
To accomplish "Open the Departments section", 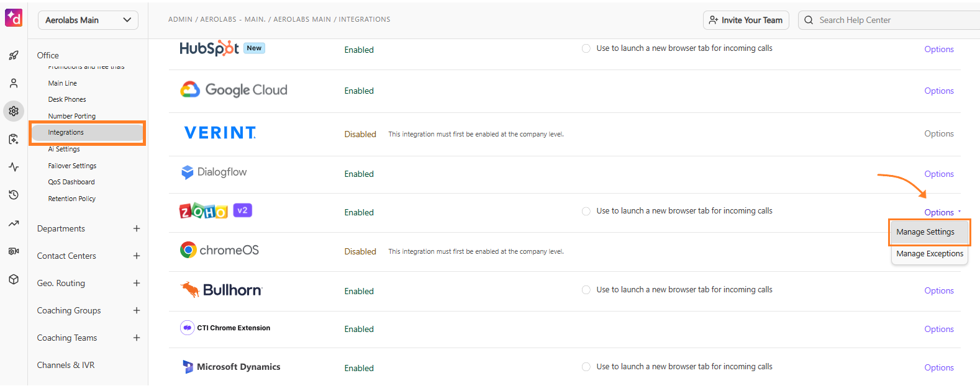I will (x=61, y=228).
